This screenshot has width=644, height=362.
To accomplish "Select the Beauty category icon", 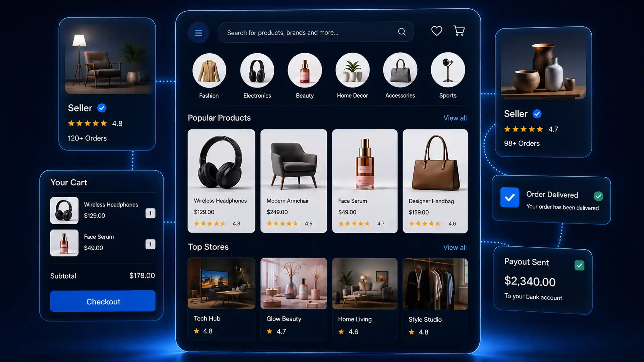I will (305, 70).
